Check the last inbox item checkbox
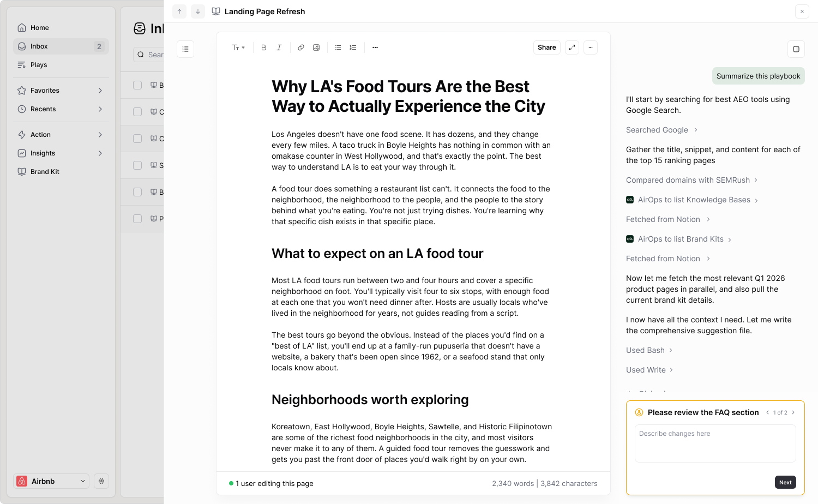The width and height of the screenshot is (818, 504). click(x=137, y=219)
